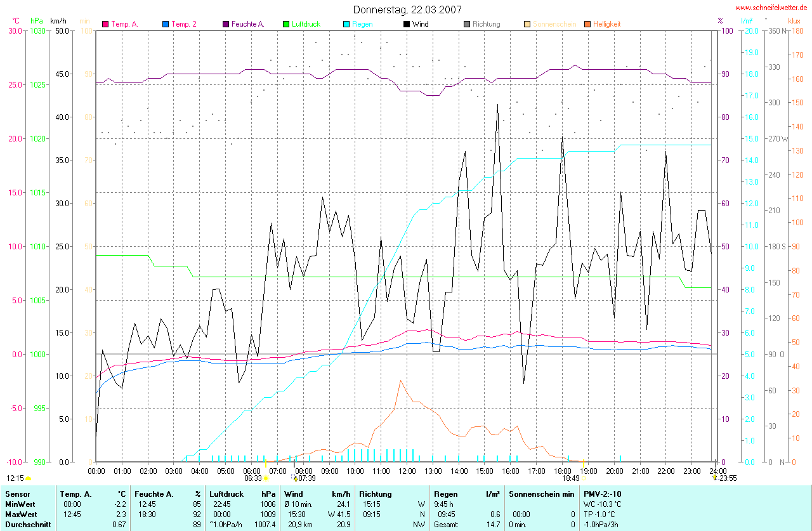Screen dimensions: 812x531
Task: Click the blue Temp. 2 legend swatch
Action: 166,24
